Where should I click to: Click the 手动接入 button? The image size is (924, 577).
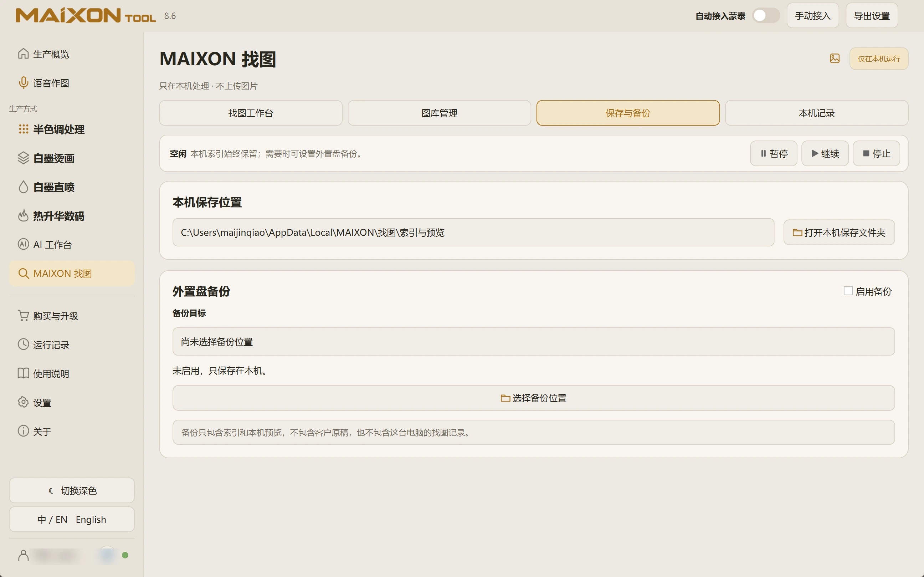coord(813,16)
